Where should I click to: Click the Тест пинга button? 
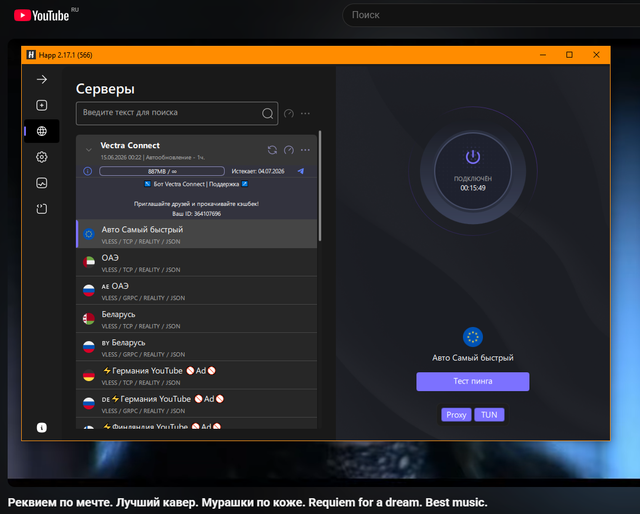click(473, 381)
